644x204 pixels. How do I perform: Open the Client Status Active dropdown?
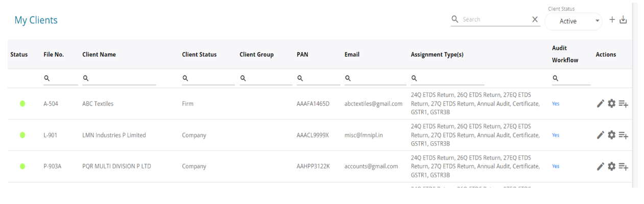coord(574,21)
